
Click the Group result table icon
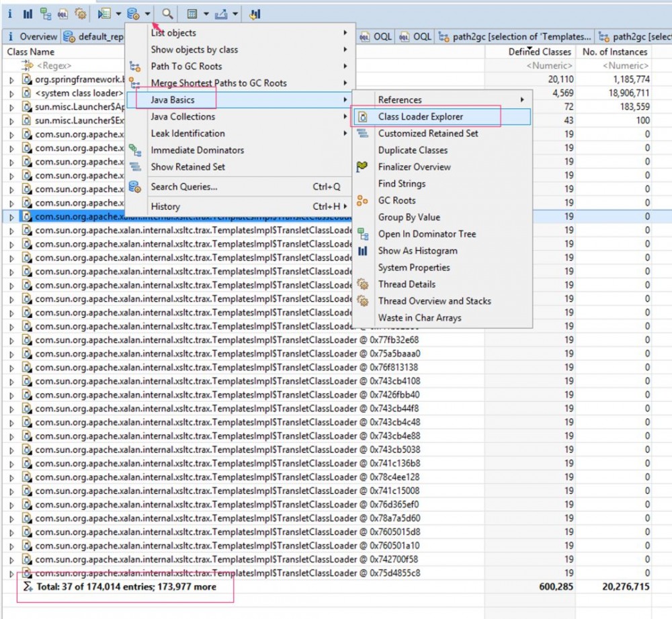click(x=192, y=13)
